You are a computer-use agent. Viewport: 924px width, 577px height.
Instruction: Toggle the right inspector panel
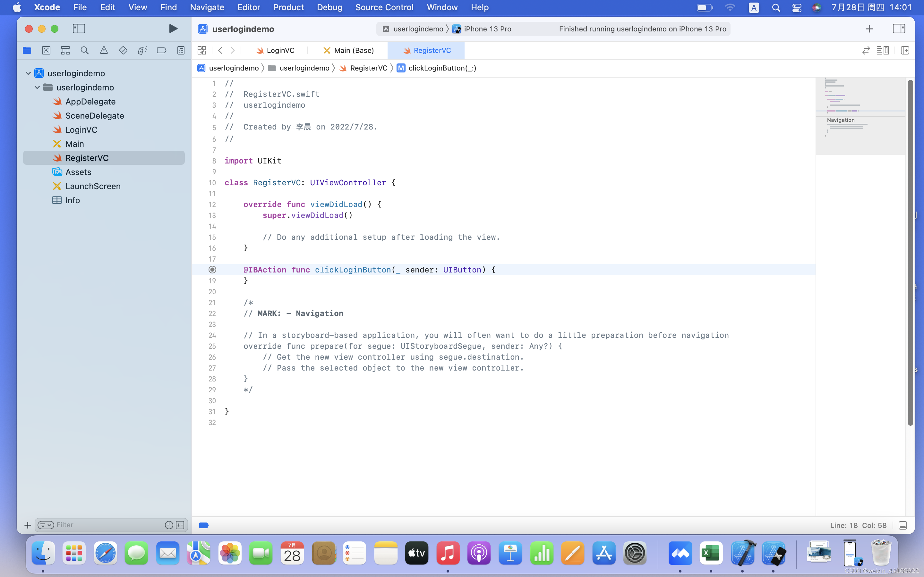pos(899,29)
